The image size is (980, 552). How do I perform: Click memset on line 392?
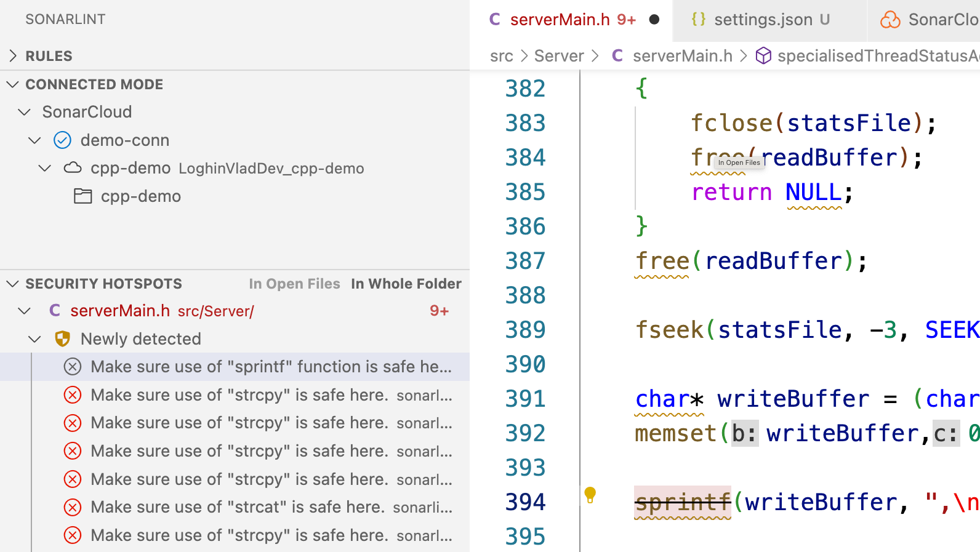tap(675, 433)
